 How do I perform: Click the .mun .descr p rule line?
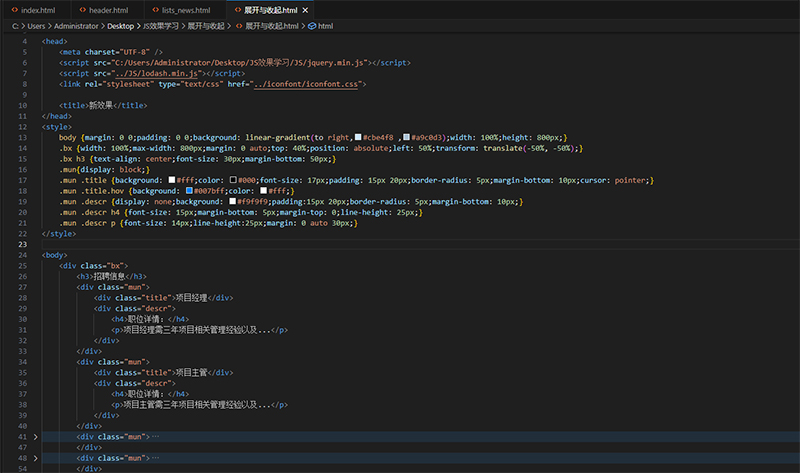209,223
